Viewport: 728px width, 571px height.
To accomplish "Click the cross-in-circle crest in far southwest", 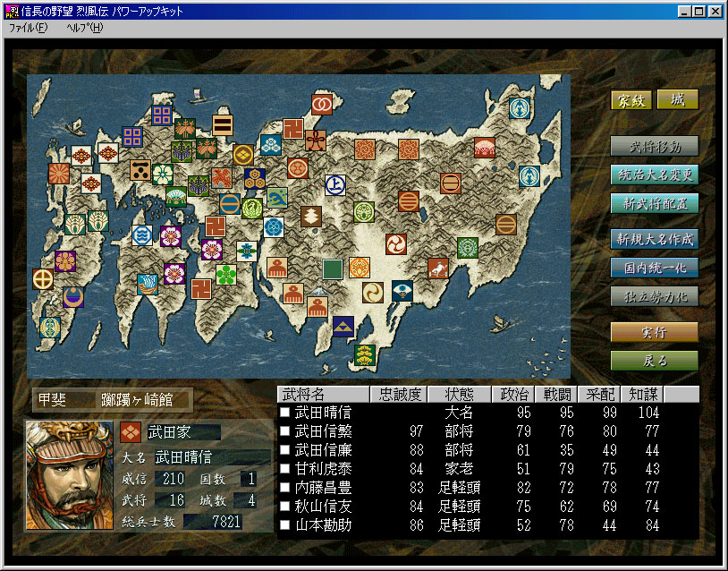I will click(43, 279).
